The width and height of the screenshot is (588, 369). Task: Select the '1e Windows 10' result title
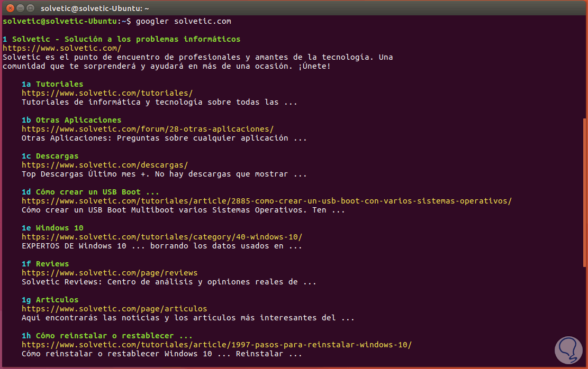(x=52, y=228)
